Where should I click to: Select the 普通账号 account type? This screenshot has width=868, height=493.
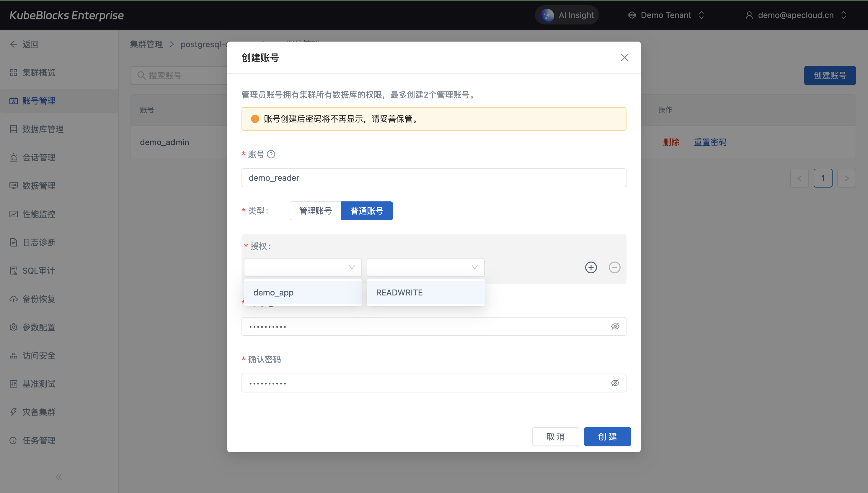[367, 211]
